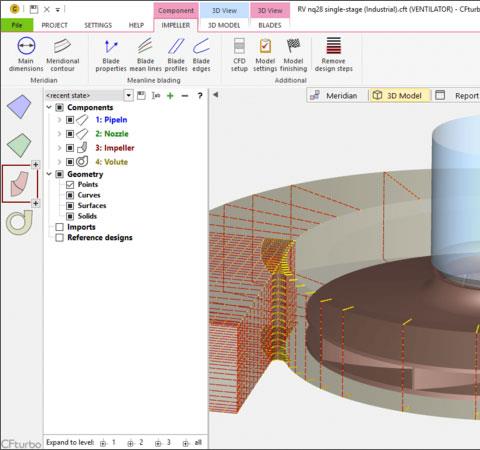Expand the 1: PipeIn tree node
The width and height of the screenshot is (480, 450).
coord(59,120)
